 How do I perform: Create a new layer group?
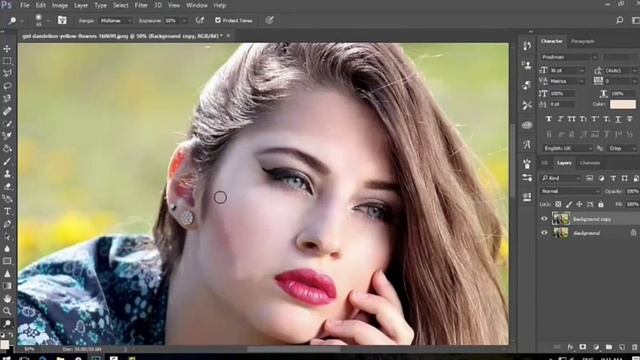[609, 347]
